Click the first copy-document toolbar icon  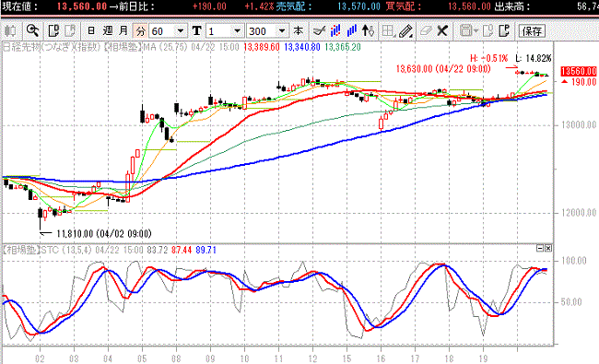[53, 30]
